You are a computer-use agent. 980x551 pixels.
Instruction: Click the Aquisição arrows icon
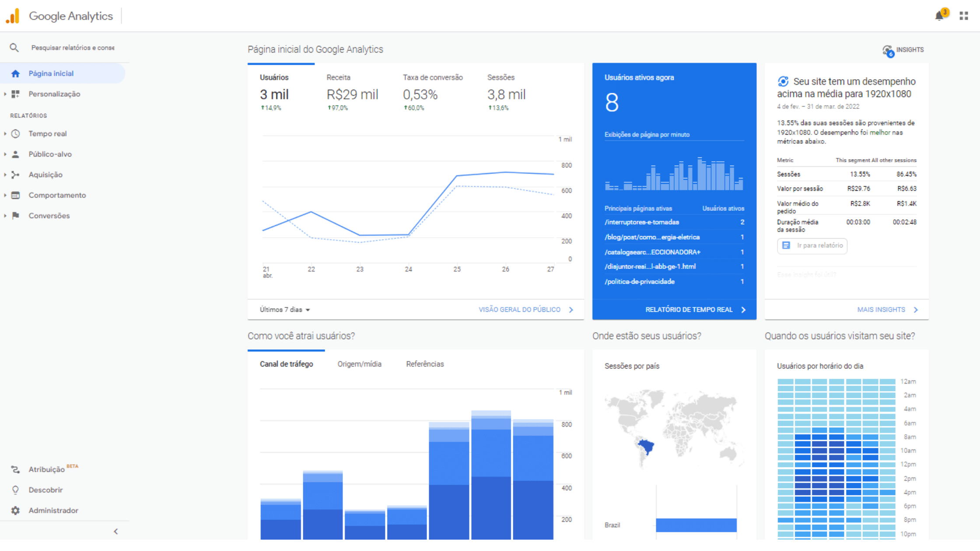(x=15, y=175)
